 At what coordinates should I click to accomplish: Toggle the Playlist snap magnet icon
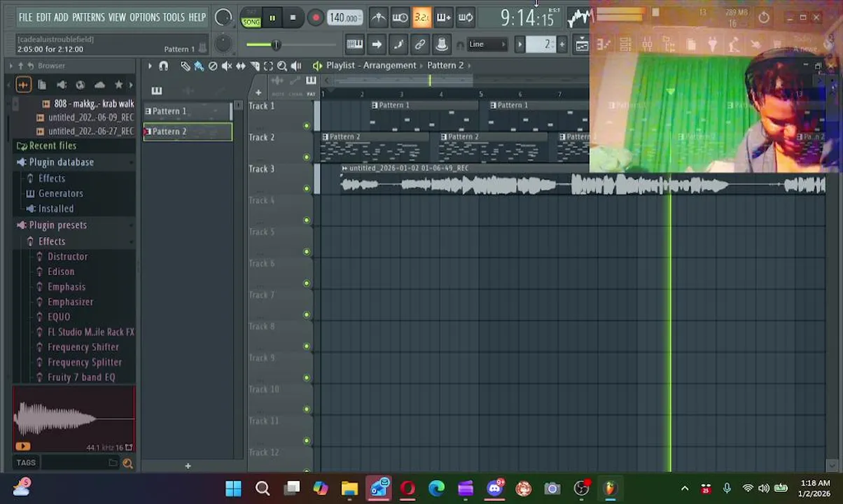pos(163,66)
